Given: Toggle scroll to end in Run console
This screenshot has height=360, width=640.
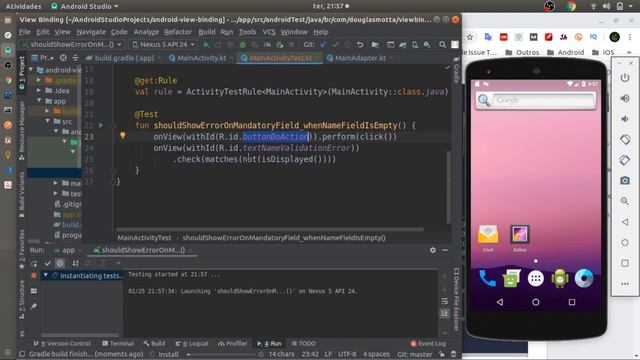Looking at the screenshot, I should [444, 313].
